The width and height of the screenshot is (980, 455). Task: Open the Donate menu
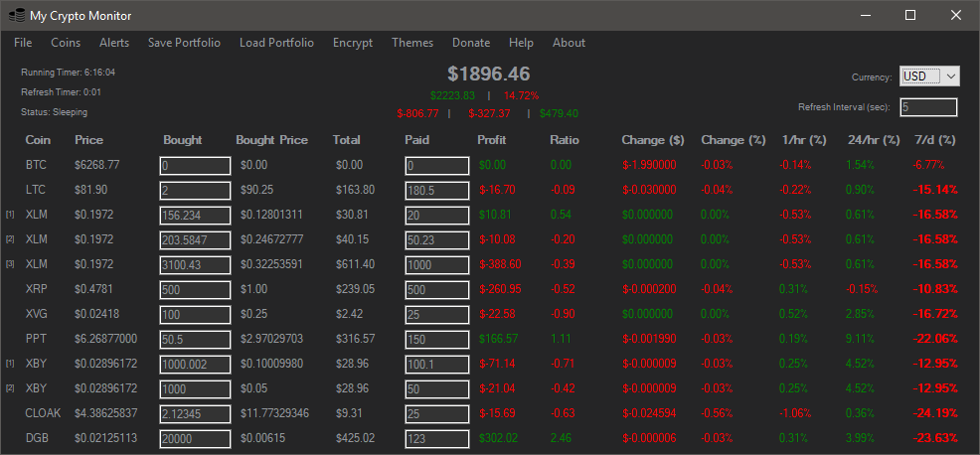pos(471,43)
